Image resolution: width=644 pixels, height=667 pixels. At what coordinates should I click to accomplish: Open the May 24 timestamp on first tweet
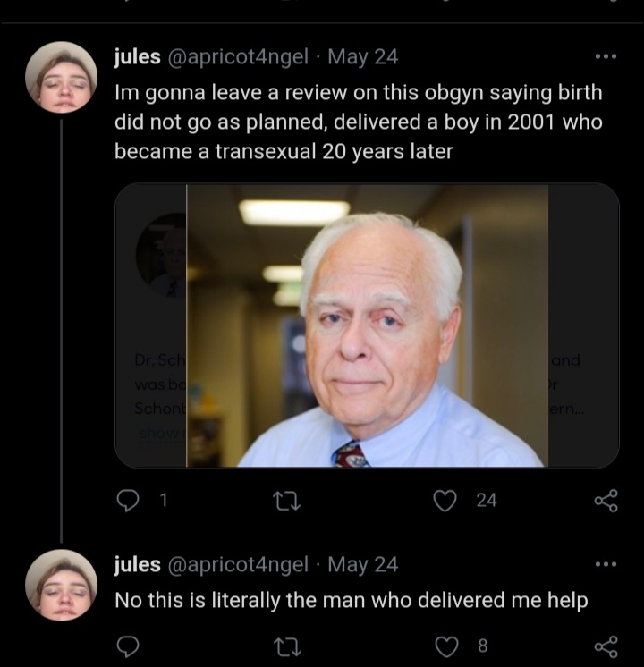pos(362,56)
